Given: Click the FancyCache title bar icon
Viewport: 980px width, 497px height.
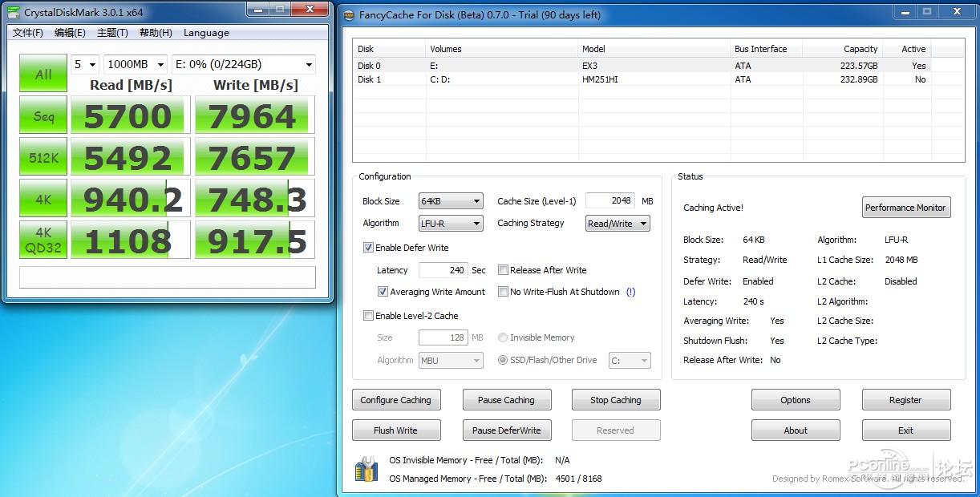Looking at the screenshot, I should [348, 14].
